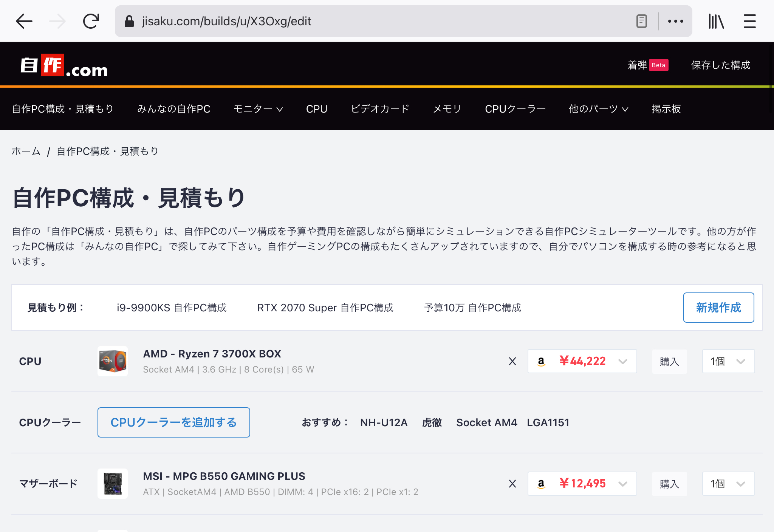Click the マザーボード row label
774x532 pixels.
48,484
